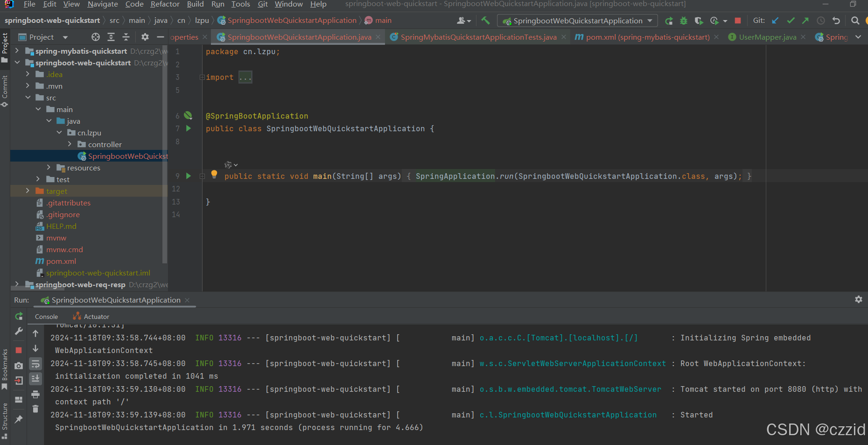
Task: Stop the running application via red square
Action: click(x=738, y=21)
